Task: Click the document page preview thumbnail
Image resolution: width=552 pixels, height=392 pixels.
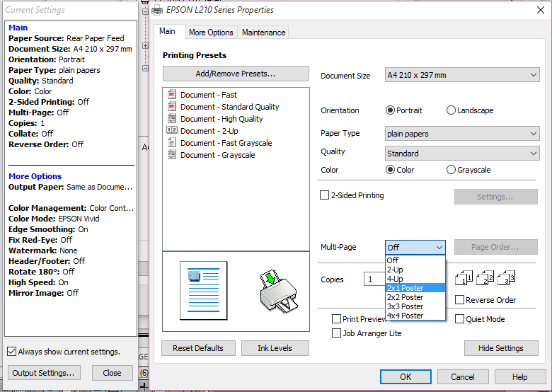Action: click(204, 291)
